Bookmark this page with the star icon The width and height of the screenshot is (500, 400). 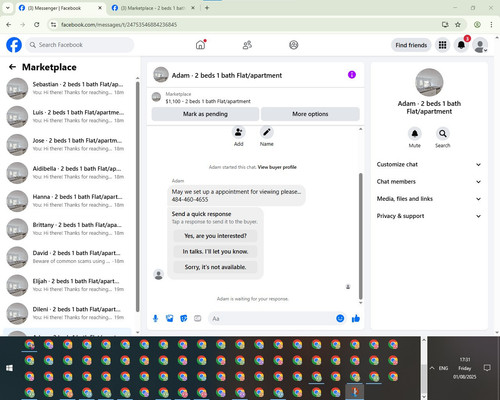(x=458, y=25)
